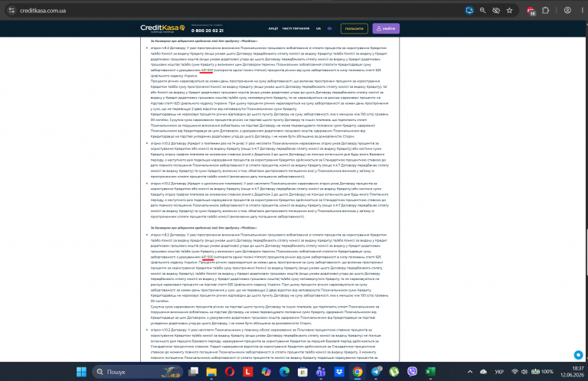Viewport: 588px width, 381px height.
Task: Click the second underlined 401 500 value
Action: pos(207,257)
